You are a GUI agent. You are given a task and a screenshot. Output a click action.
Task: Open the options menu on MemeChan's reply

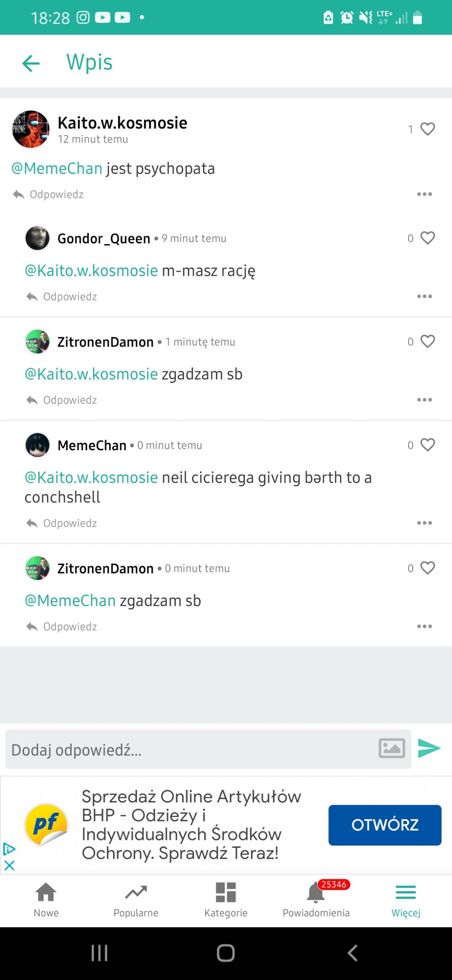click(x=424, y=523)
